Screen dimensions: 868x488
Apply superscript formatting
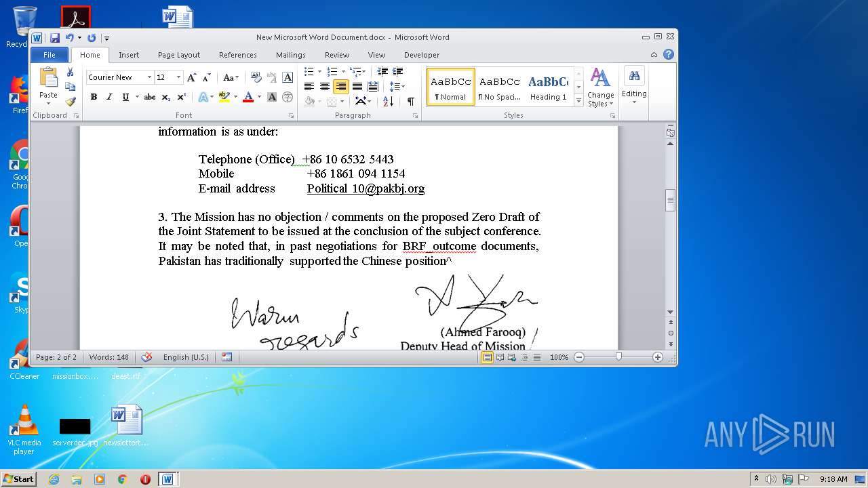[182, 97]
